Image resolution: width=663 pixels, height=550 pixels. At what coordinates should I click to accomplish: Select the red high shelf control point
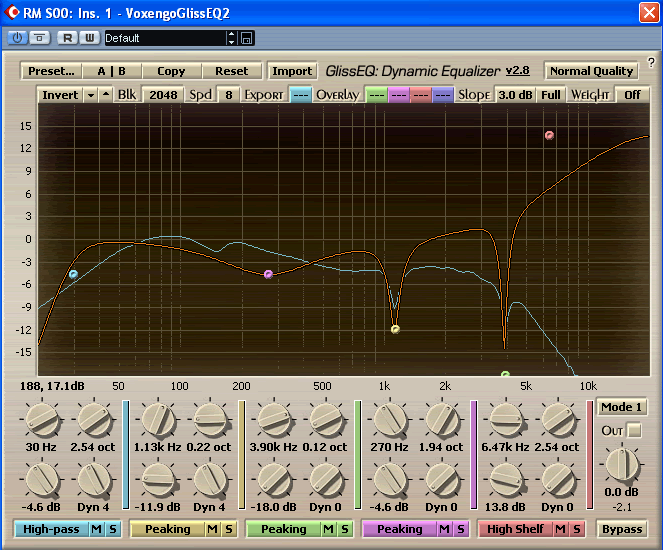[x=549, y=135]
